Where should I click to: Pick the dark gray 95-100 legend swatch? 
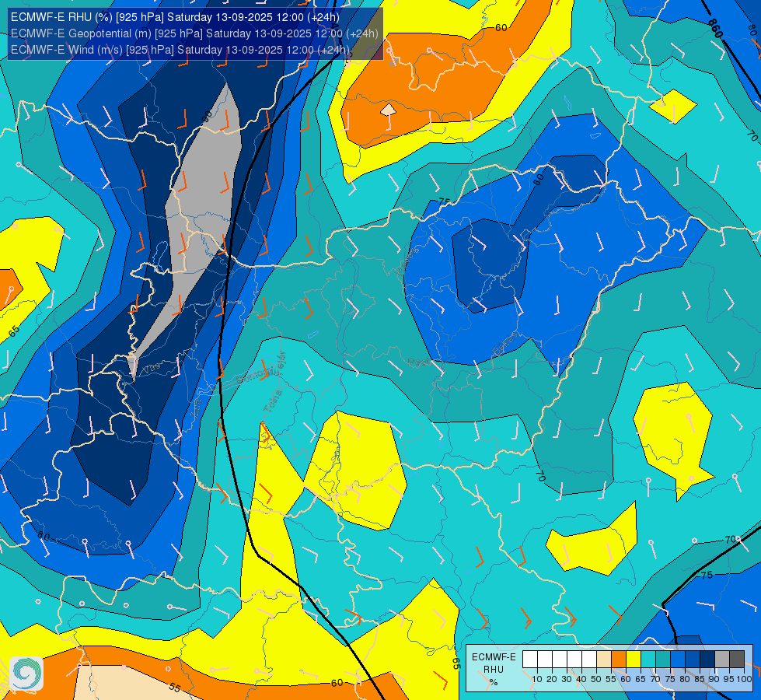(737, 660)
